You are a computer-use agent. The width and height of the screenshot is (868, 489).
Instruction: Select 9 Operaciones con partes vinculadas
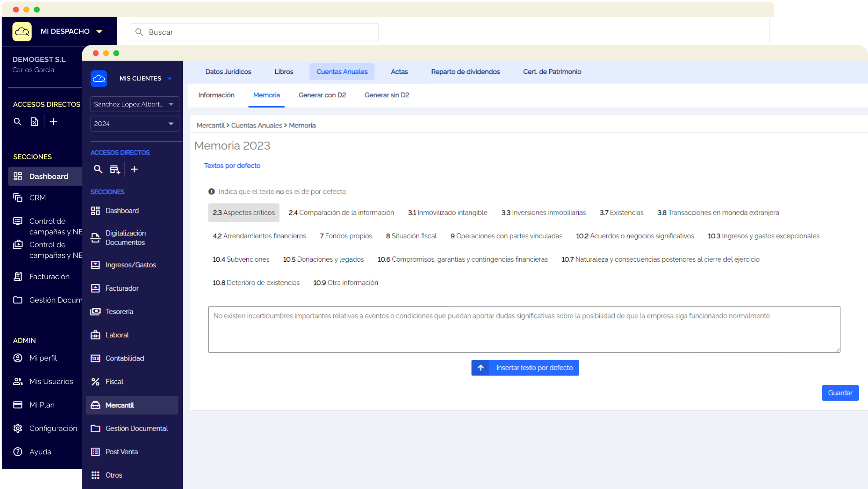(x=506, y=236)
